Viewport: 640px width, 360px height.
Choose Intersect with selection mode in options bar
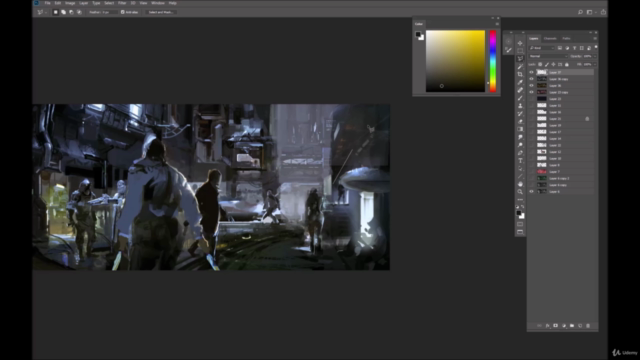tap(79, 12)
